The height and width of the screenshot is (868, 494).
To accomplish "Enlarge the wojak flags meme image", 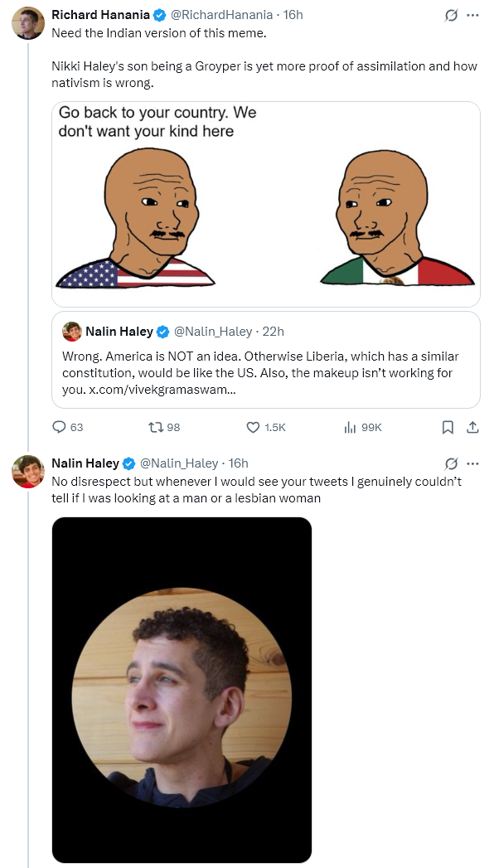I will [266, 204].
